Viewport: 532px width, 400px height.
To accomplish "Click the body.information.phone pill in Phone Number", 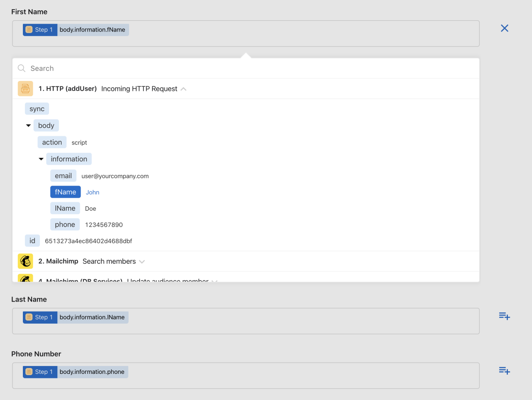I will pos(76,372).
